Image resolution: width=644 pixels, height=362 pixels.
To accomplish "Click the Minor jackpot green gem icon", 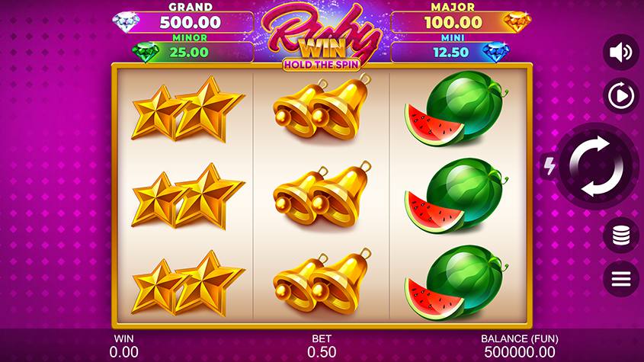I will [x=146, y=53].
